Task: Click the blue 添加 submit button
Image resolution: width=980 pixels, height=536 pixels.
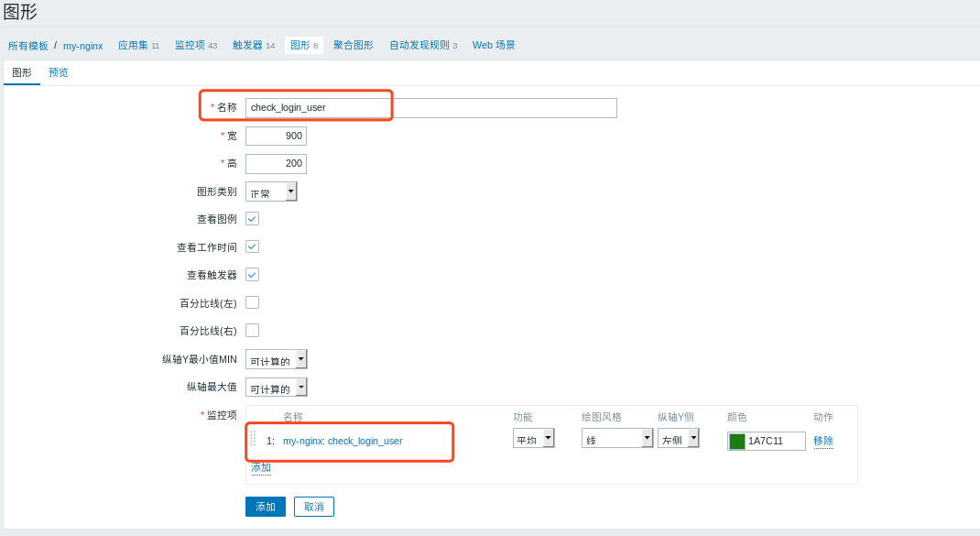Action: tap(265, 506)
